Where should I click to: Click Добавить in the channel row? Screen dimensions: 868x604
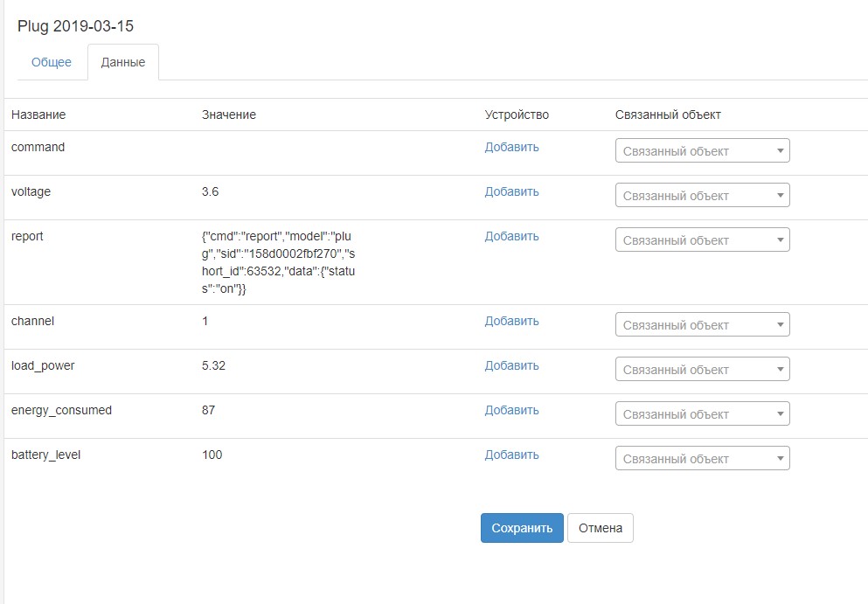(x=512, y=321)
